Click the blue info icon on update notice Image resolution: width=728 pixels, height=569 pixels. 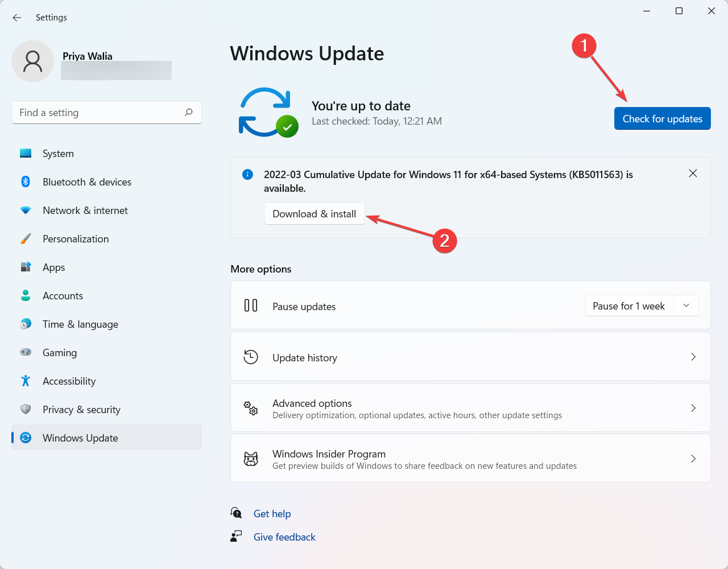coord(247,175)
